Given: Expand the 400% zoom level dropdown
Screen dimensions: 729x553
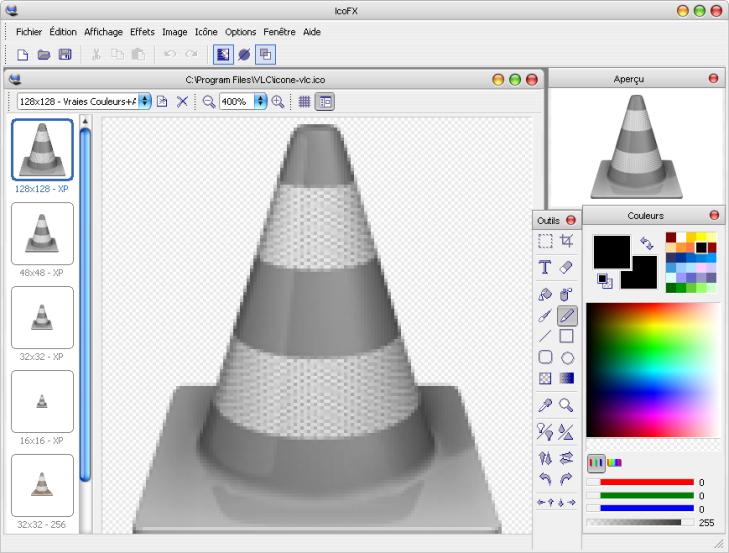Looking at the screenshot, I should [x=261, y=101].
